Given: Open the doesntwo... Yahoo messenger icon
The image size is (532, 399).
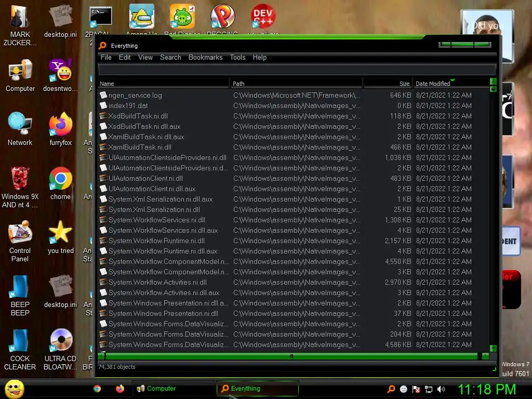Looking at the screenshot, I should pyautogui.click(x=60, y=76).
